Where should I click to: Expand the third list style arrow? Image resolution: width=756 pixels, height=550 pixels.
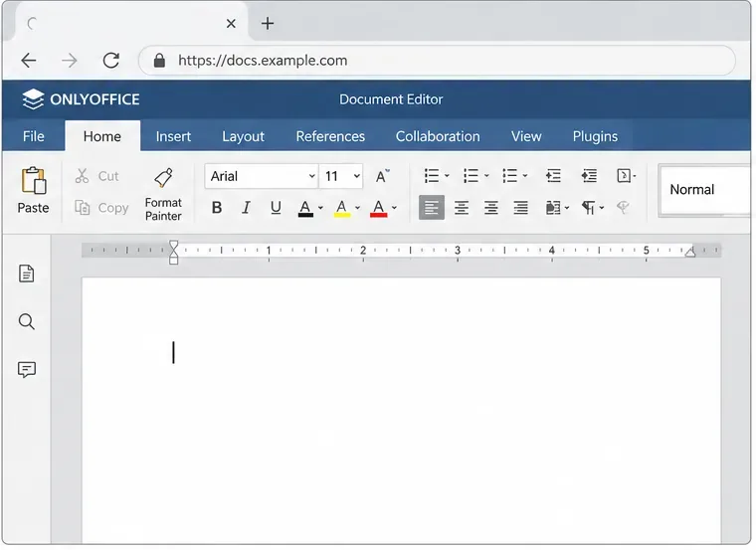[x=525, y=176]
